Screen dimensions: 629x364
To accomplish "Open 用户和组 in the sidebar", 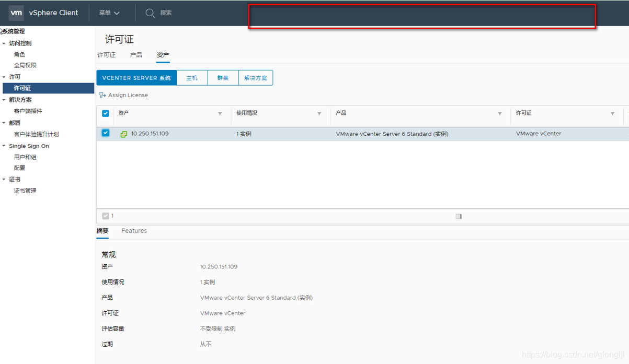I will click(x=25, y=157).
